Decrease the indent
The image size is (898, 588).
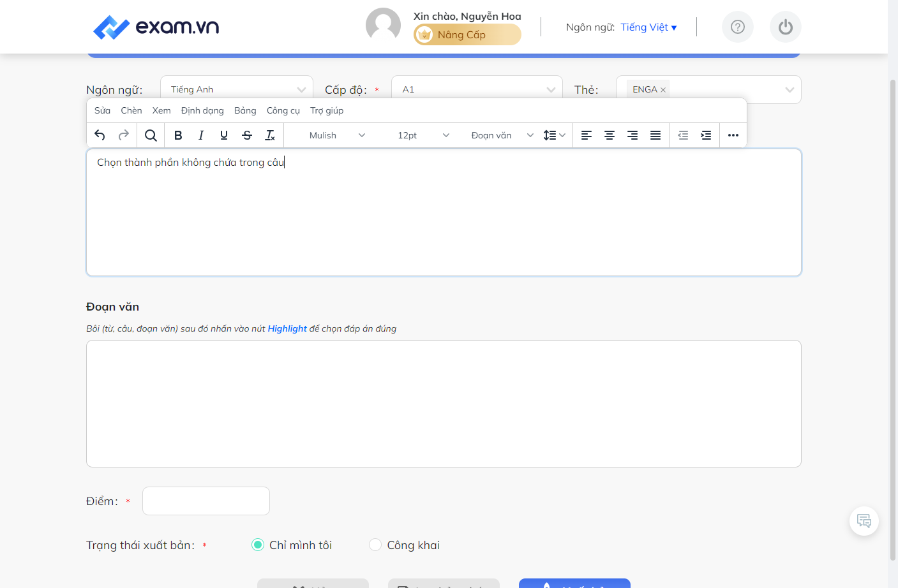[683, 135]
